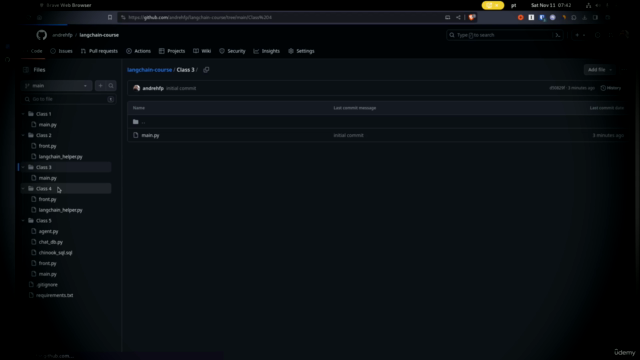
Task: Open agent.py in Class 5
Action: [x=48, y=231]
